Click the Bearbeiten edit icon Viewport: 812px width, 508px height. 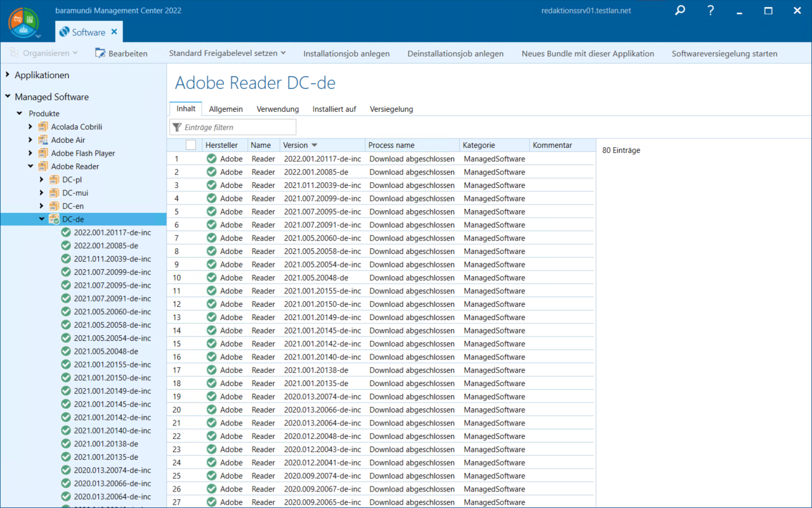tap(100, 53)
